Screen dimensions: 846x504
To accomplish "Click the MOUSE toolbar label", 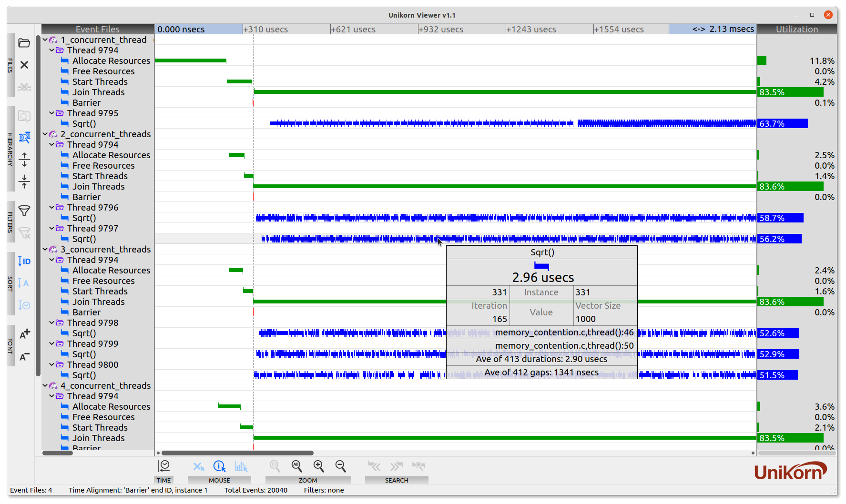I will [x=219, y=480].
